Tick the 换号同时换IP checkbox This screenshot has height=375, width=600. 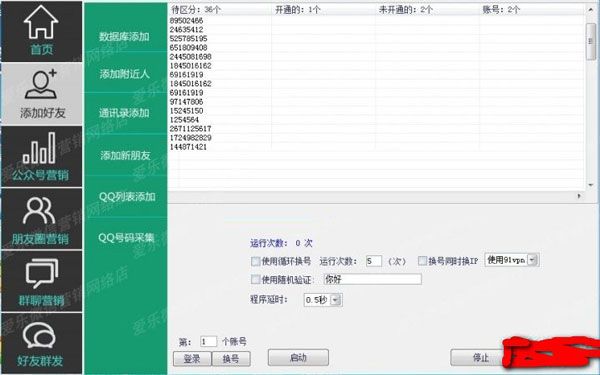click(422, 261)
